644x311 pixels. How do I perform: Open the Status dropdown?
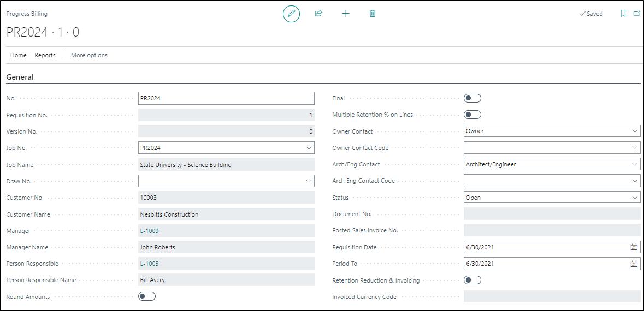[634, 198]
